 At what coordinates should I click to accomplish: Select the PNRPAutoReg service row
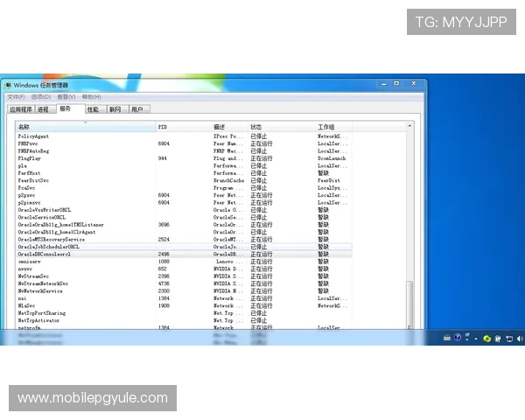pos(184,151)
